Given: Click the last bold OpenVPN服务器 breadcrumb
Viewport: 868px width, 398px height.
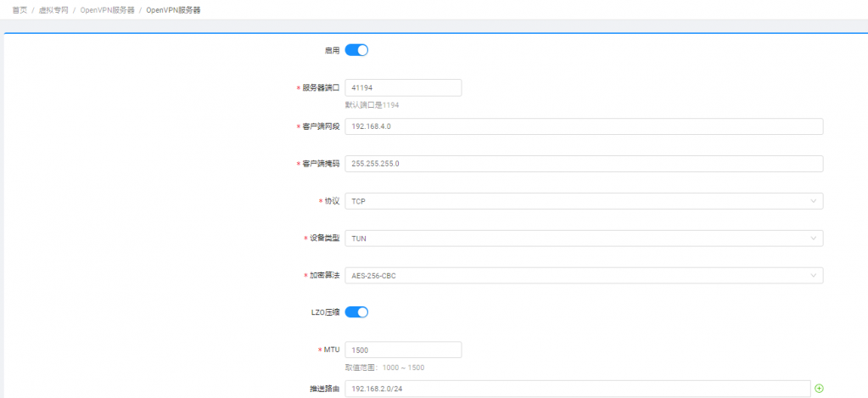Looking at the screenshot, I should 174,9.
